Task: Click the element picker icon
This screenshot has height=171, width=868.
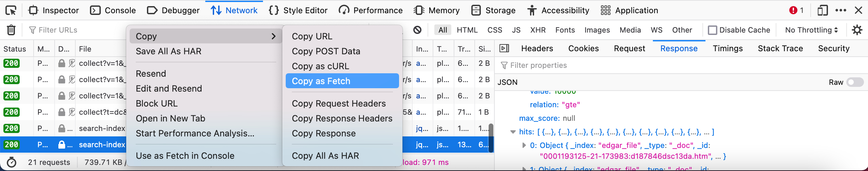Action: [11, 11]
